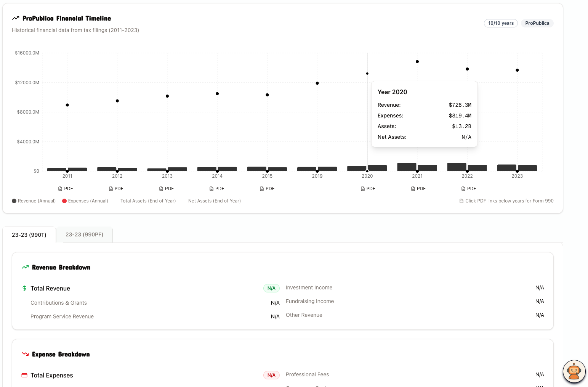This screenshot has height=387, width=588.
Task: Click the trending-up icon beside ProPublica Financial Timeline
Action: point(16,18)
